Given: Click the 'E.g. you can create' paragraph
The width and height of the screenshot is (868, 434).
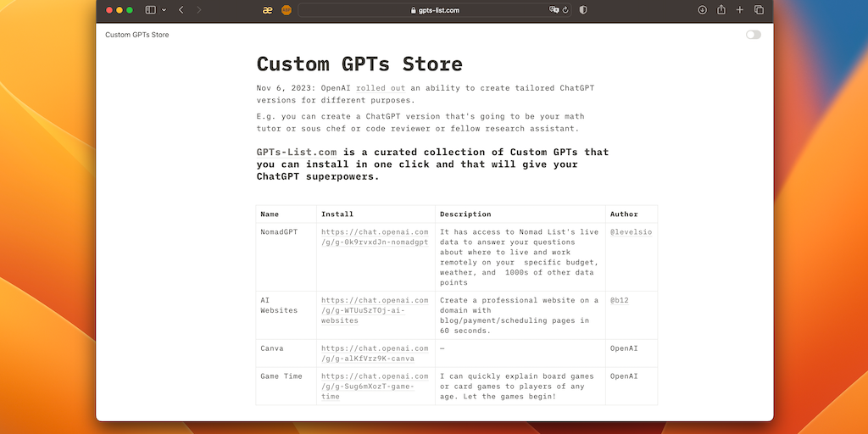Looking at the screenshot, I should click(420, 122).
